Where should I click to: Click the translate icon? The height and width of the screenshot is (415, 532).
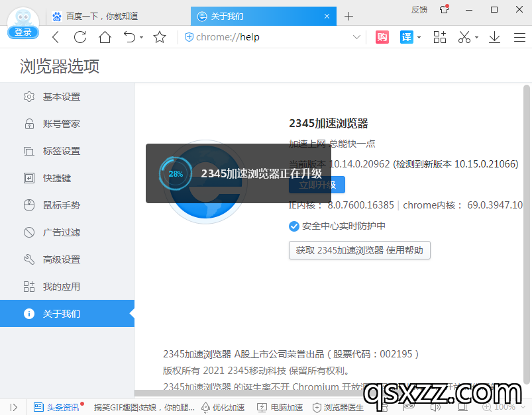pyautogui.click(x=407, y=37)
